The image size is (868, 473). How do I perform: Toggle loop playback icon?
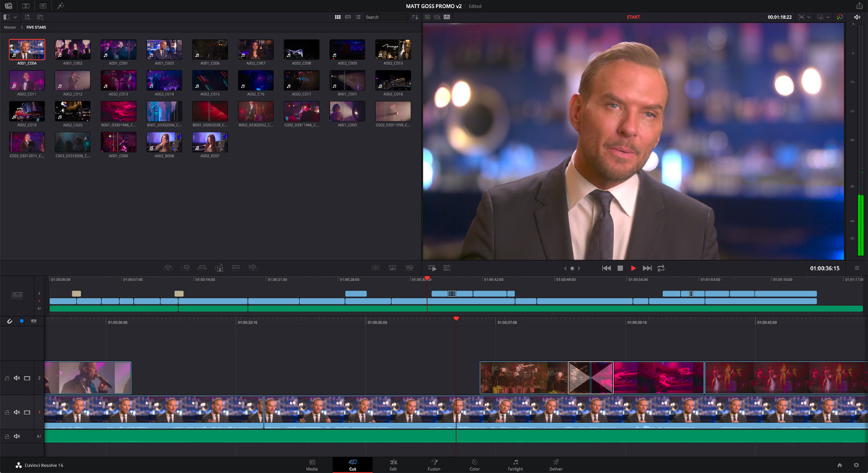coord(661,268)
